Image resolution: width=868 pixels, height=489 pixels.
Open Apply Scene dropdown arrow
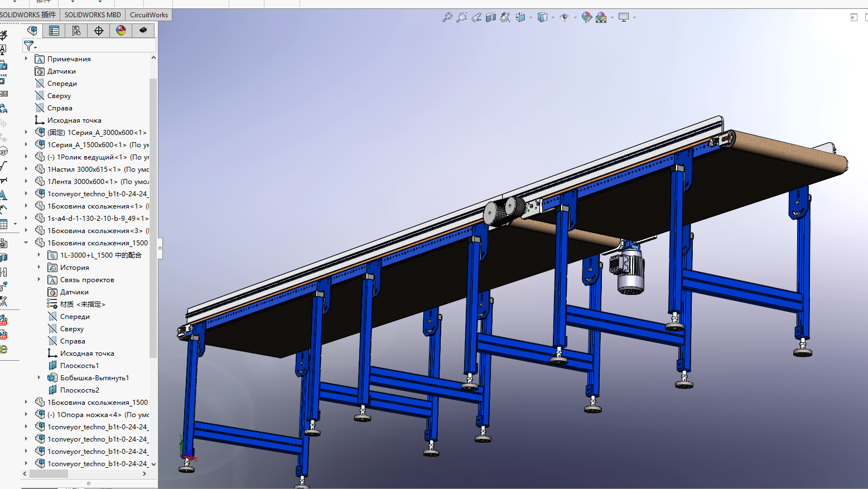pos(612,17)
